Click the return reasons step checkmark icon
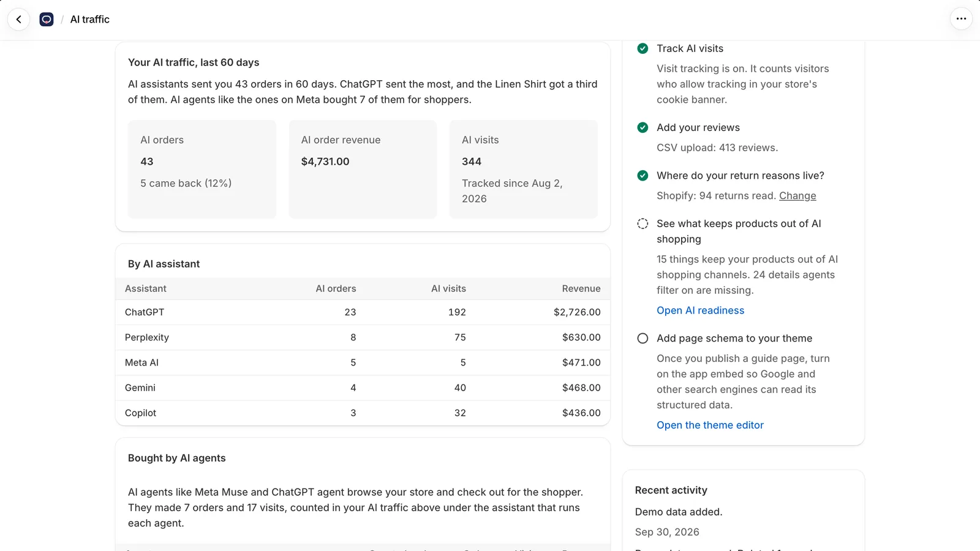Screen dimensions: 980x551 (x=643, y=176)
